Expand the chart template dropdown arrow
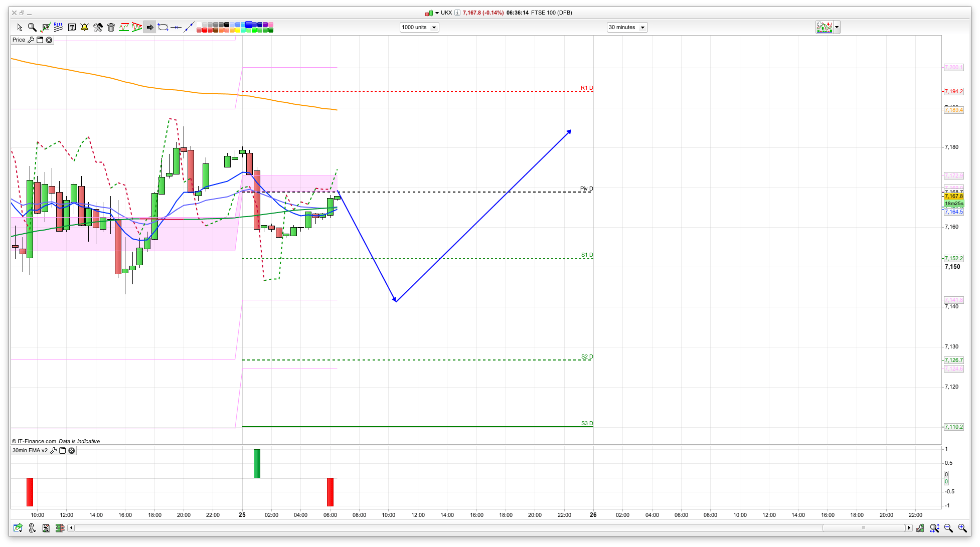This screenshot has width=980, height=547. click(837, 28)
